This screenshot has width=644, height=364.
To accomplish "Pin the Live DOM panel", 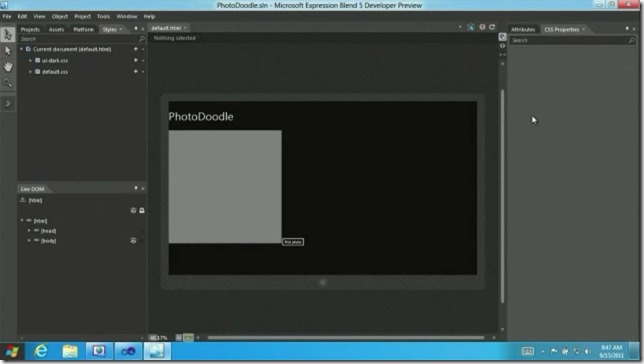I will pos(136,188).
